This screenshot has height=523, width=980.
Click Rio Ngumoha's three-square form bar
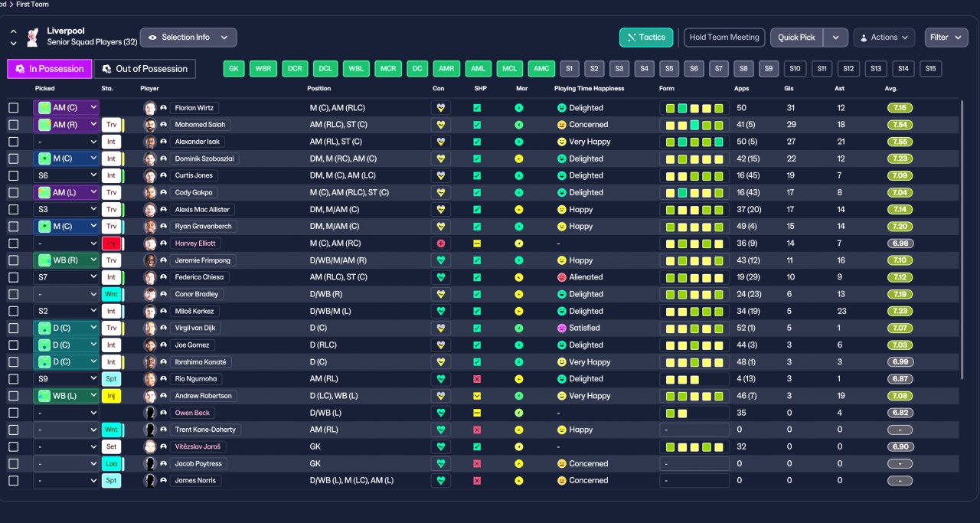tap(694, 379)
